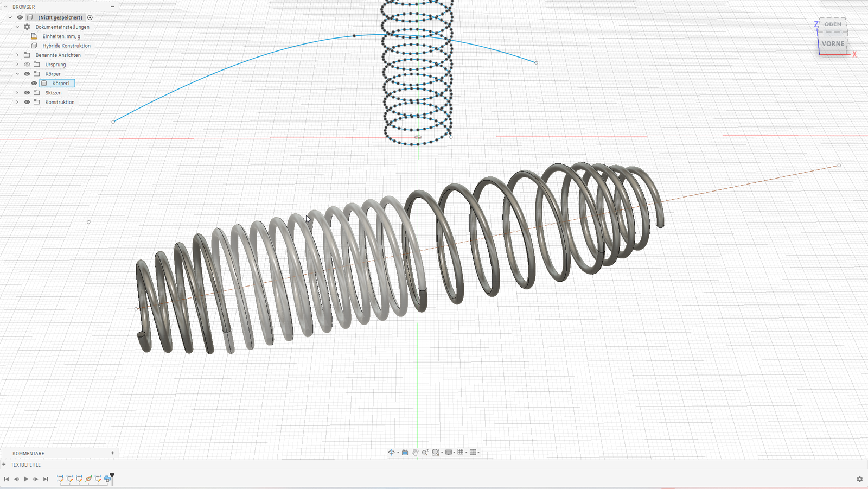Screen dimensions: 868x489
Task: Click the Zoom Window fit icon
Action: (435, 452)
